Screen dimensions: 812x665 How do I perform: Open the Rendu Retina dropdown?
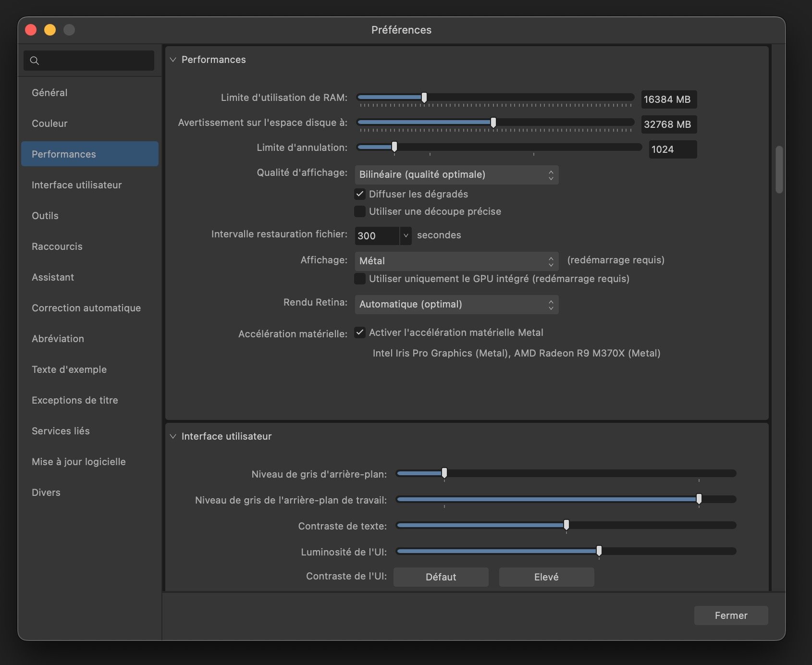coord(455,304)
